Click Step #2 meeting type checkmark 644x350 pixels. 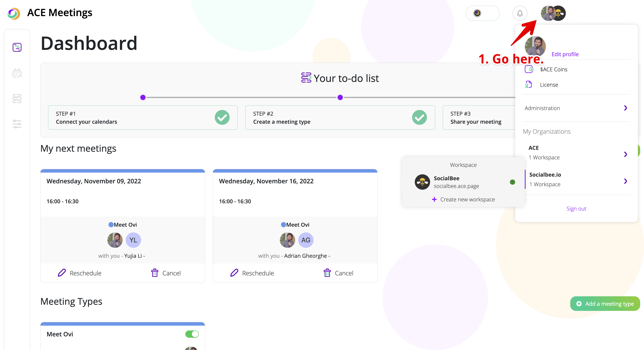click(x=419, y=117)
